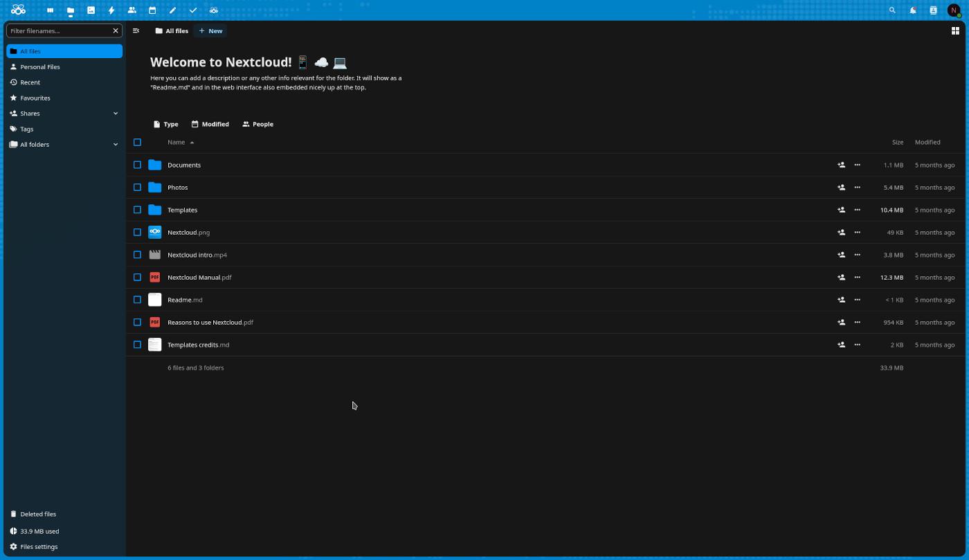Check the Nextcloud Manual.pdf checkbox
The image size is (969, 560).
point(137,278)
